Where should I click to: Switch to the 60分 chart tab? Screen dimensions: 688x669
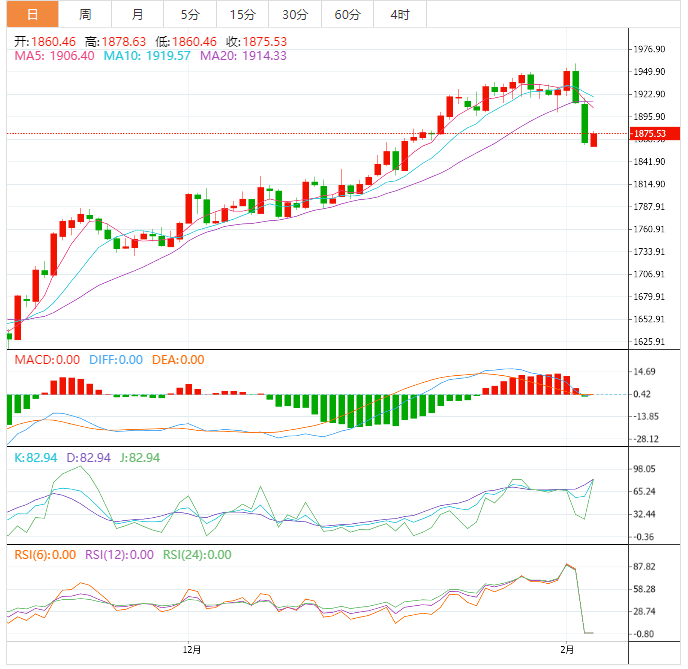coord(347,14)
